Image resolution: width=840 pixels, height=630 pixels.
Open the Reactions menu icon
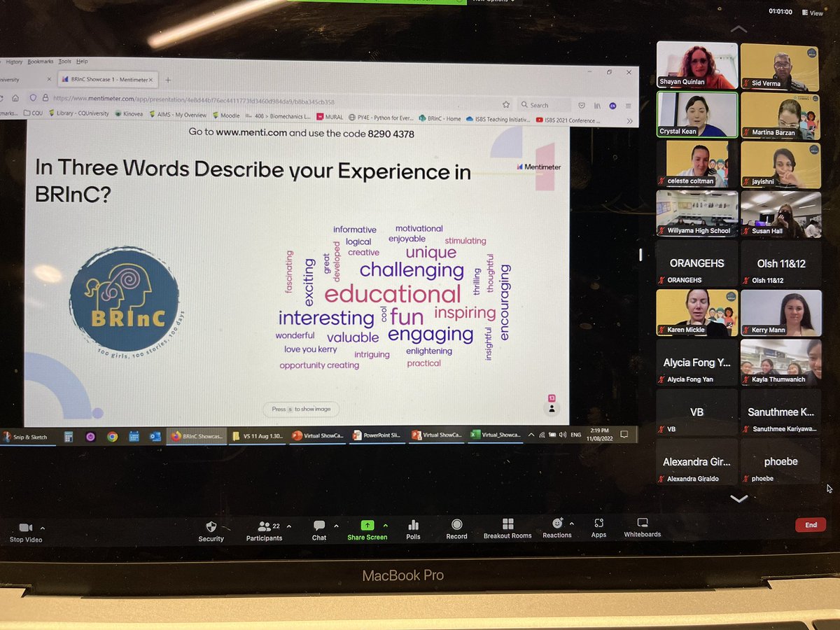click(557, 524)
